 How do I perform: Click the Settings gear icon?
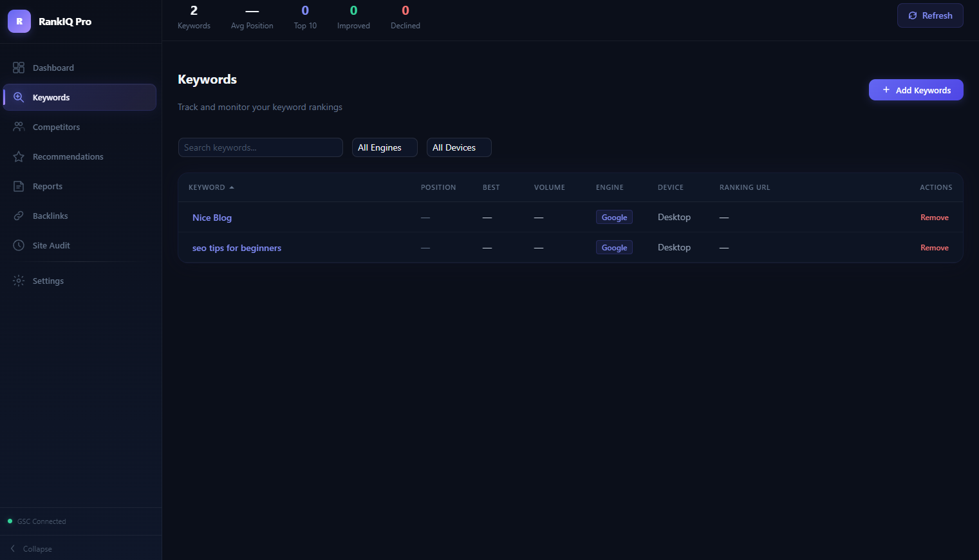coord(19,281)
